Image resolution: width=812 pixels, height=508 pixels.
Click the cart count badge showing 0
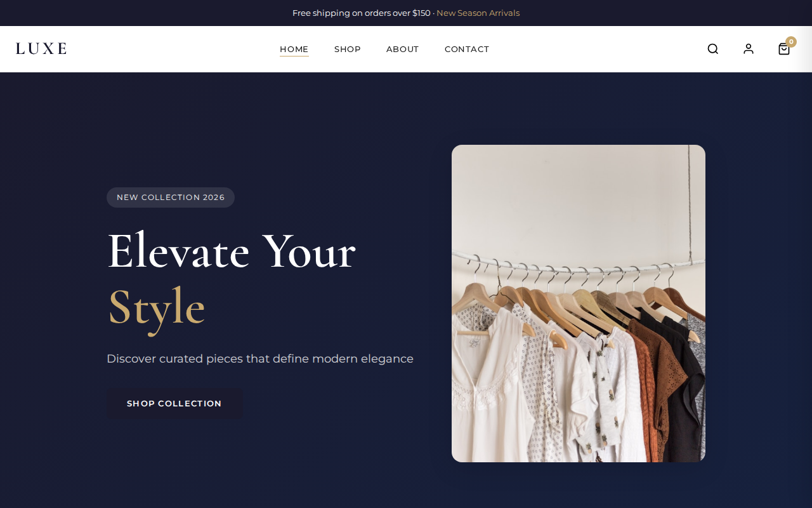tap(791, 42)
